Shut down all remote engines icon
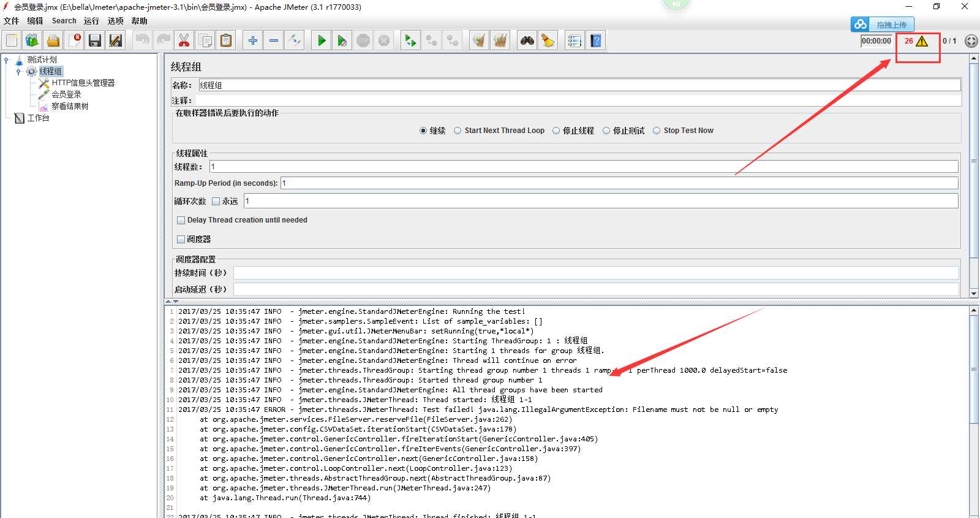This screenshot has height=518, width=980. 453,40
